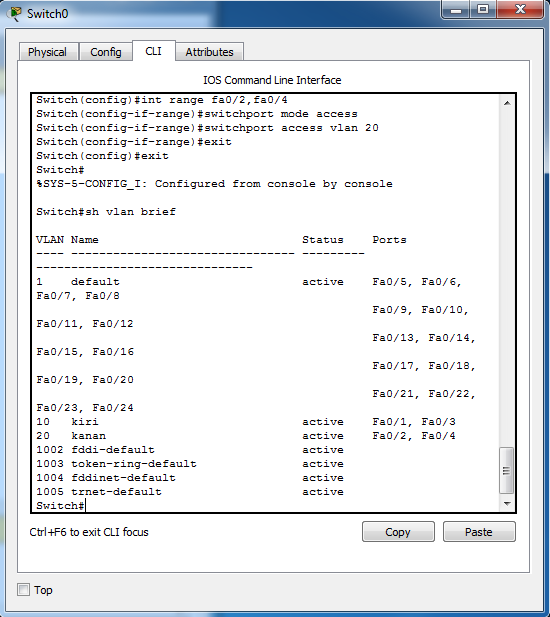
Task: Click 'switchport access vlan 20' command line
Action: click(207, 128)
